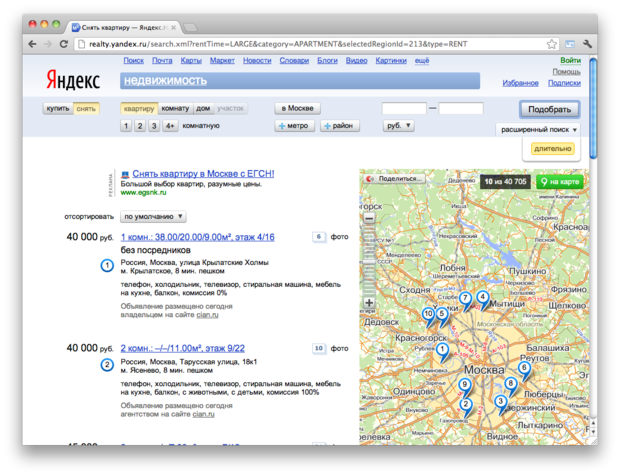Expand расширенный поиск options
Viewport: 620px width, 476px height.
[539, 130]
